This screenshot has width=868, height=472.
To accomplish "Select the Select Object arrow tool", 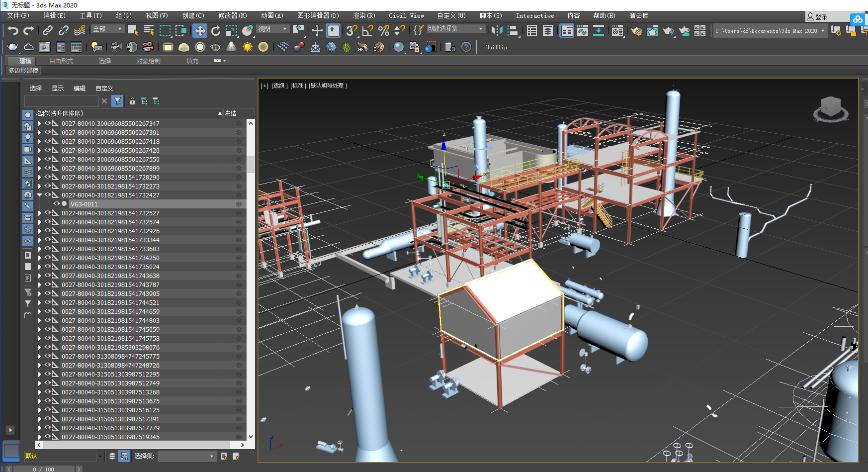I will pos(133,30).
